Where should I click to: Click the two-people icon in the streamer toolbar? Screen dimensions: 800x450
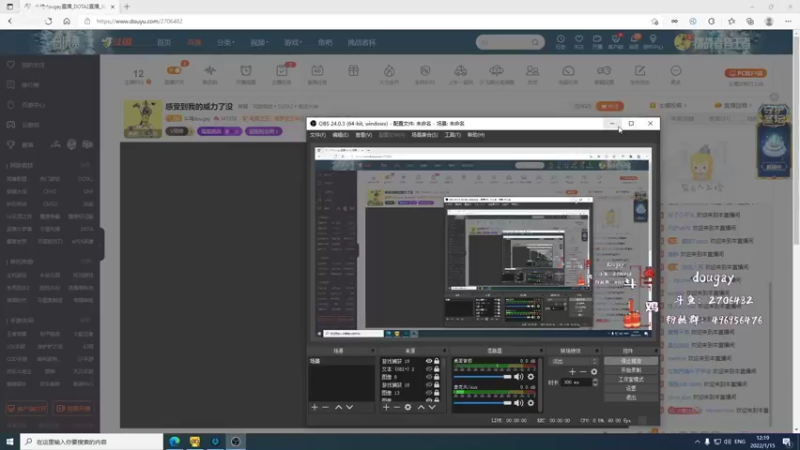coord(532,70)
